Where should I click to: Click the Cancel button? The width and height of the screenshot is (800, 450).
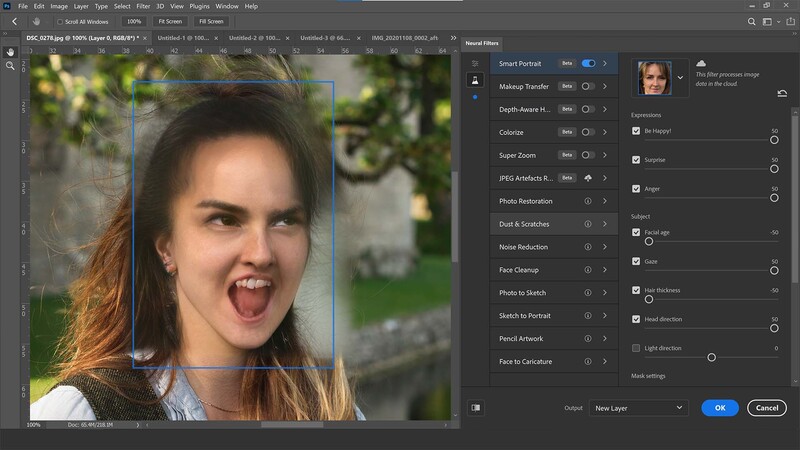pos(767,408)
